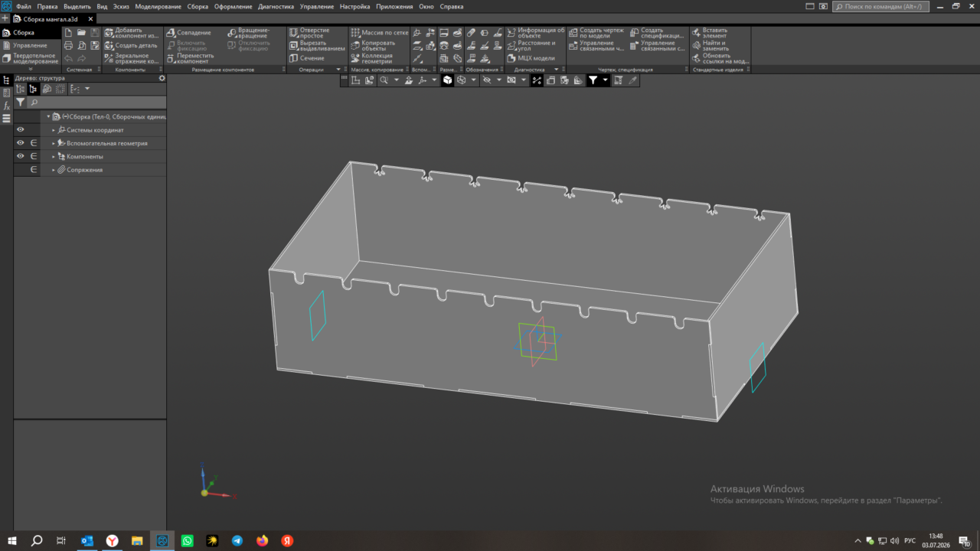Viewport: 980px width, 551px height.
Task: Click the command search field
Action: (880, 6)
